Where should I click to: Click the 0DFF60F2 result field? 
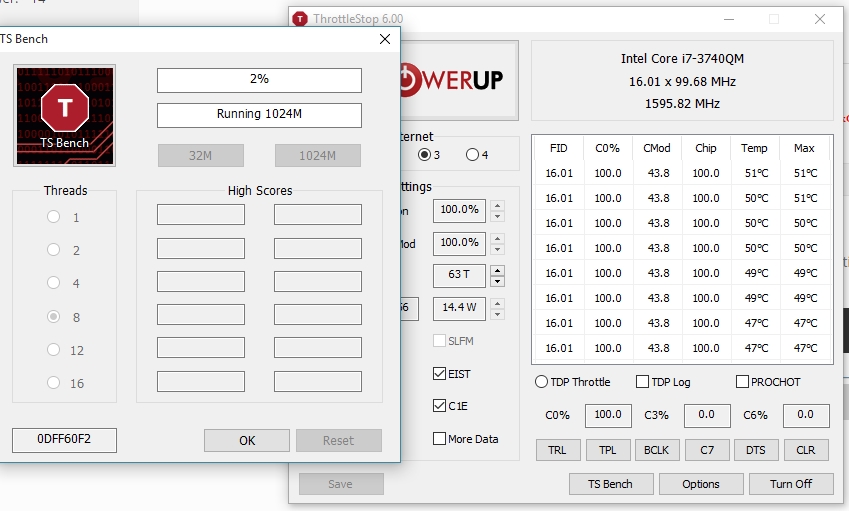click(64, 440)
